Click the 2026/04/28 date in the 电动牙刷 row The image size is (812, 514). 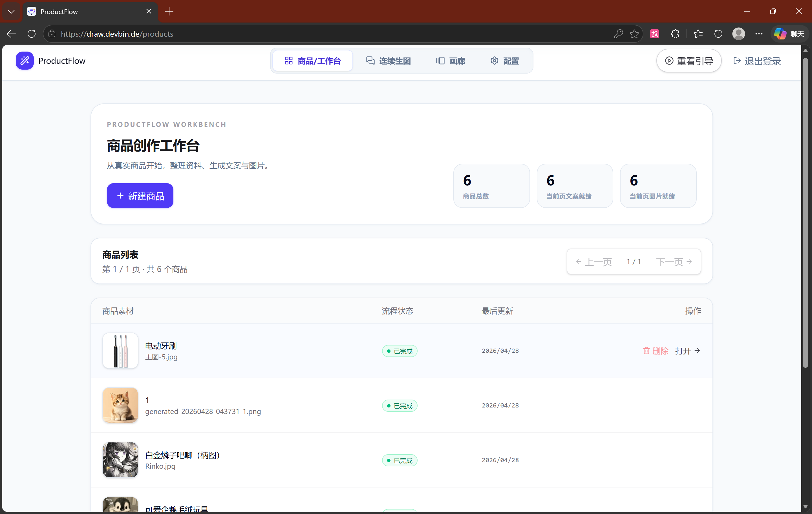pyautogui.click(x=500, y=351)
